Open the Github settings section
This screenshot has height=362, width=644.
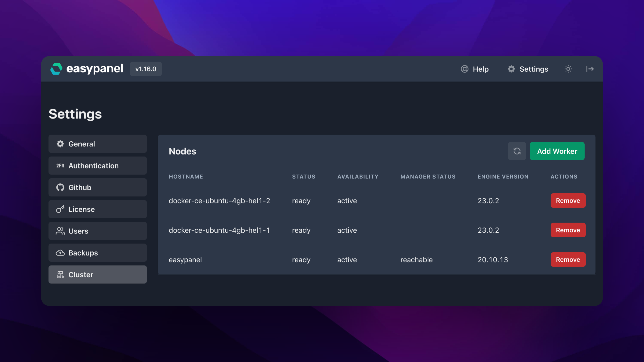(x=98, y=187)
